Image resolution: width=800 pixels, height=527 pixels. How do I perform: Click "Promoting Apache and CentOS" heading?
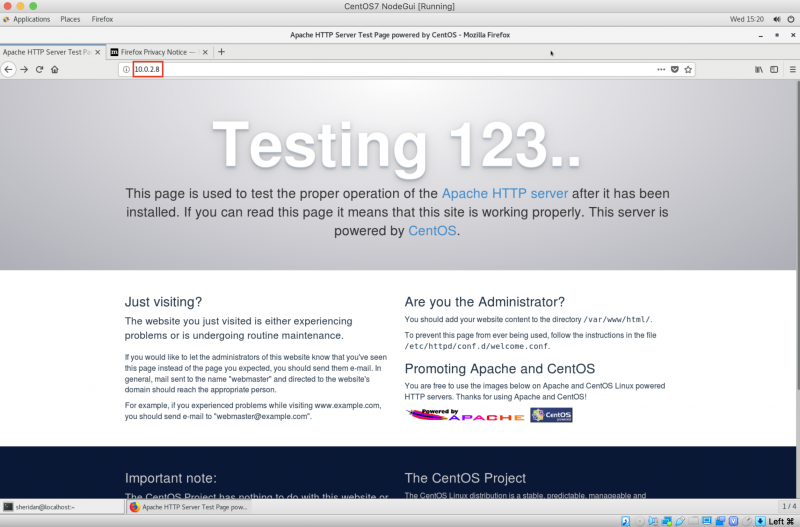point(499,369)
